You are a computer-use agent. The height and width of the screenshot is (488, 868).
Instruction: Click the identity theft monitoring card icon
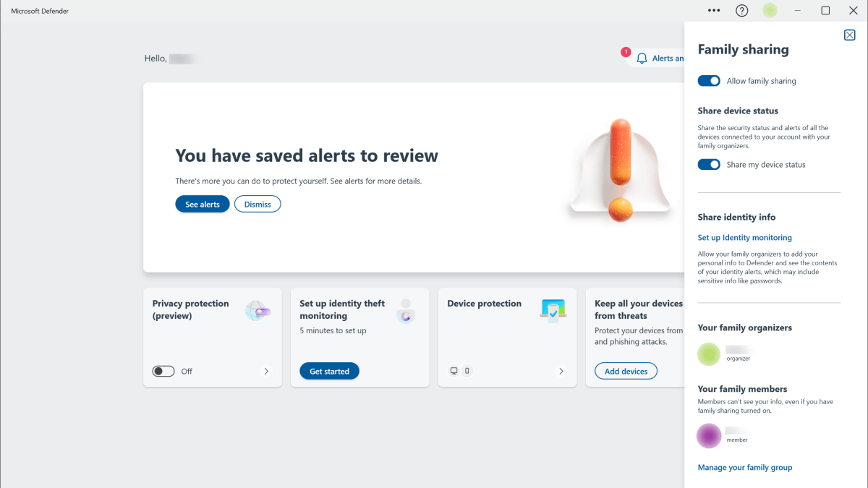[406, 311]
